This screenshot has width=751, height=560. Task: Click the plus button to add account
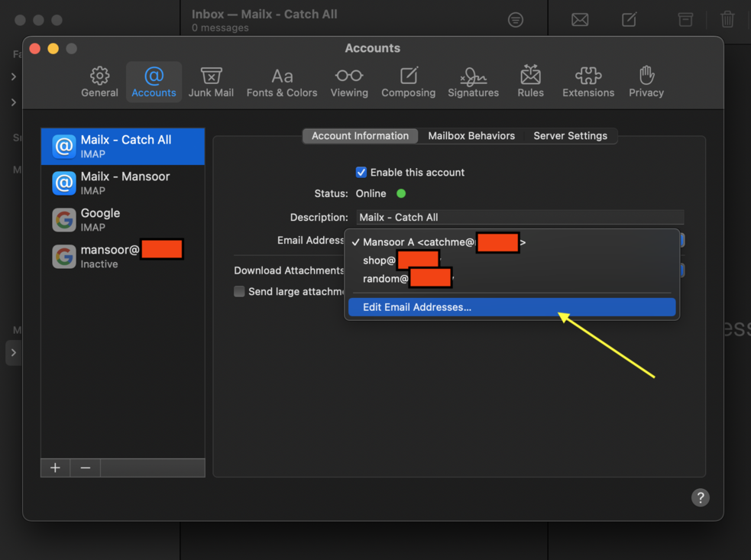tap(56, 468)
